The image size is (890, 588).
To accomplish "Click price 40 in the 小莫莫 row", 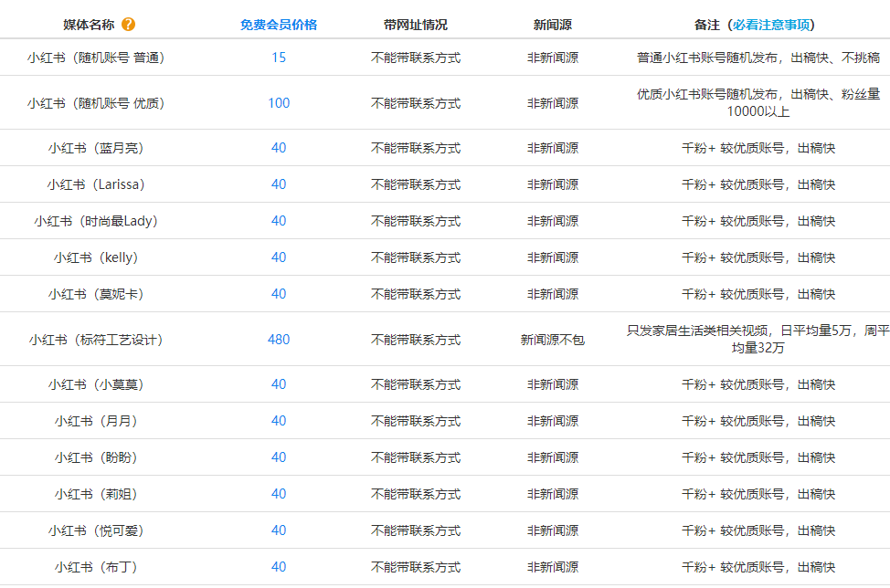I will pos(279,383).
